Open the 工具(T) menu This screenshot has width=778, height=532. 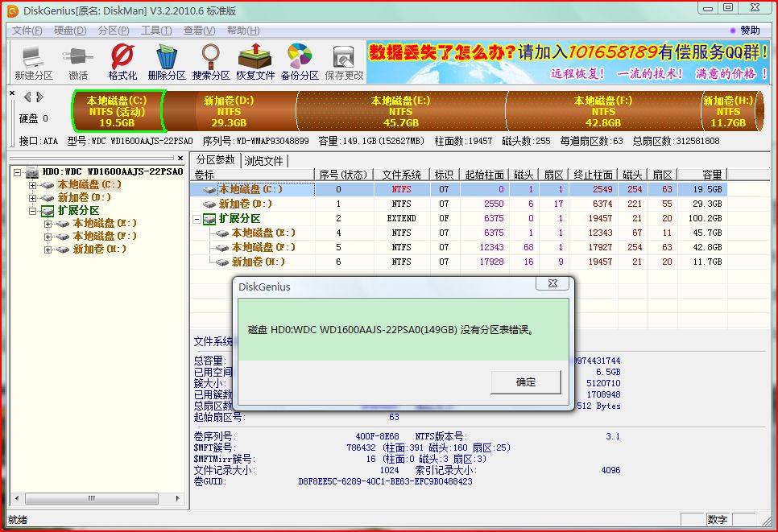point(156,31)
